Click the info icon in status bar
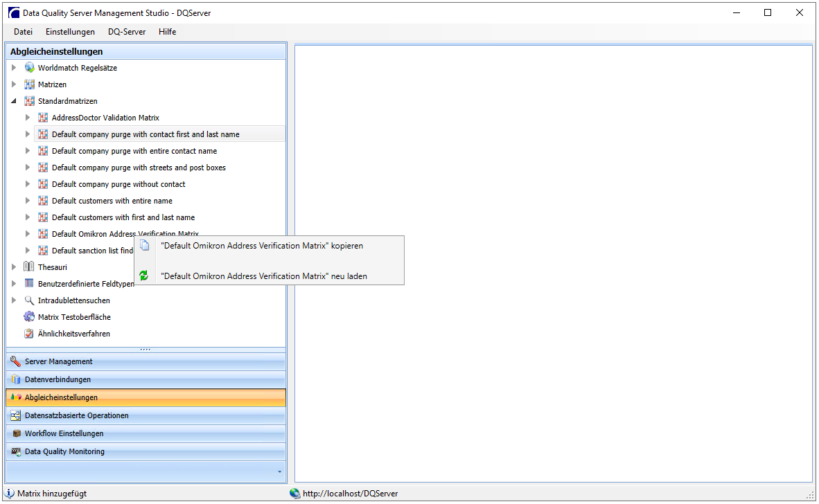Viewport: 819px width, 504px height. (x=10, y=493)
